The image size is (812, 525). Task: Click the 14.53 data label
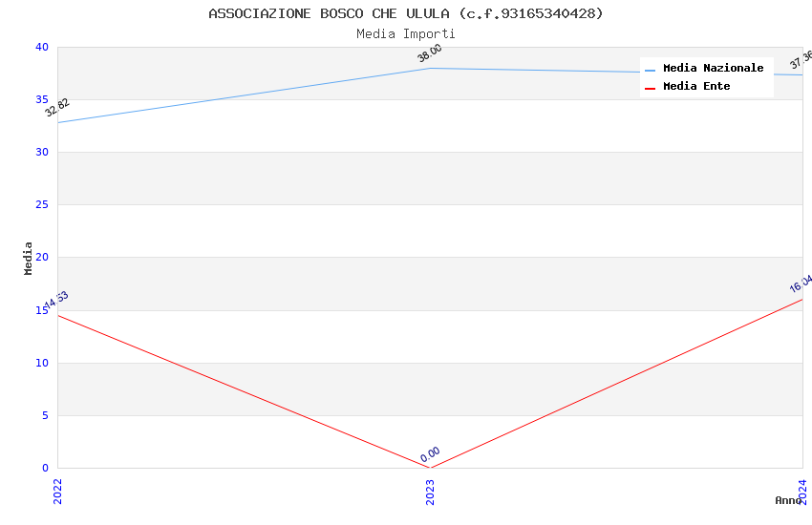click(56, 301)
